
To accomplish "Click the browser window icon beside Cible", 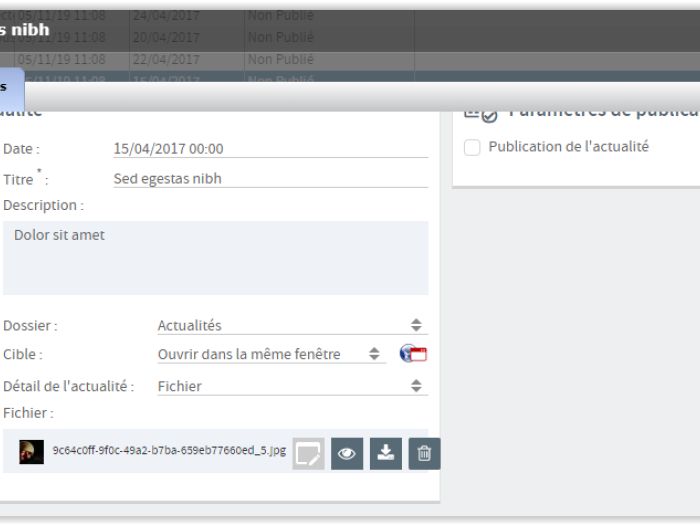I will click(x=413, y=354).
